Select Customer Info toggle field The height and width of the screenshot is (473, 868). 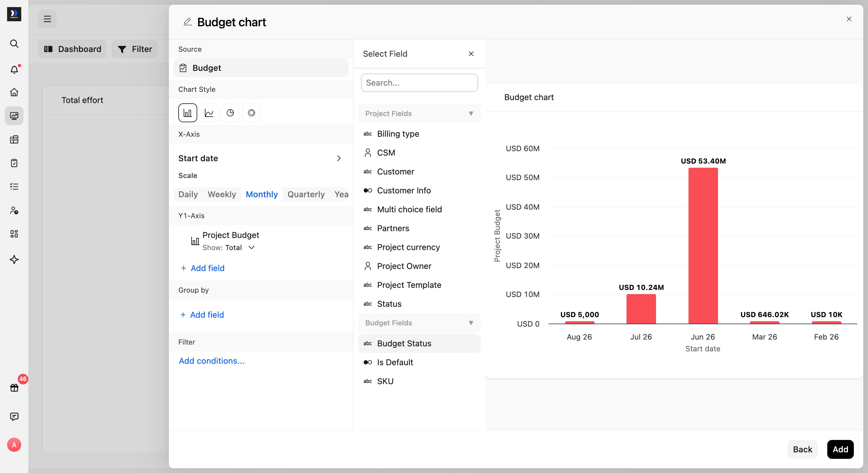[x=420, y=190]
